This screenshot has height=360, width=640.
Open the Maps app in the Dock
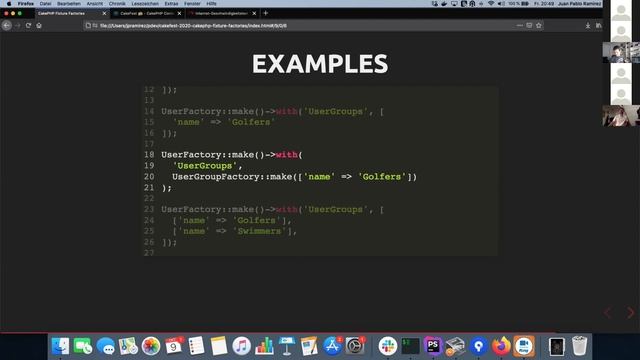pos(128,346)
